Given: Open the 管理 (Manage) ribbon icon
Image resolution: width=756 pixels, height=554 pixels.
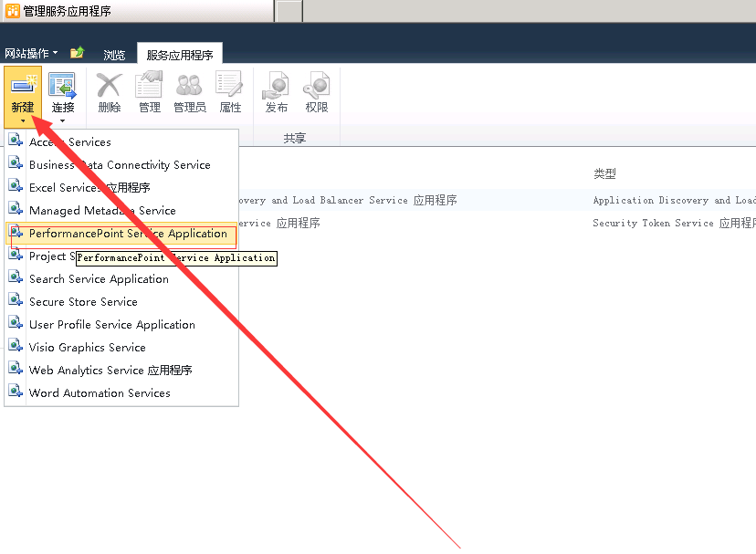Looking at the screenshot, I should click(x=150, y=85).
